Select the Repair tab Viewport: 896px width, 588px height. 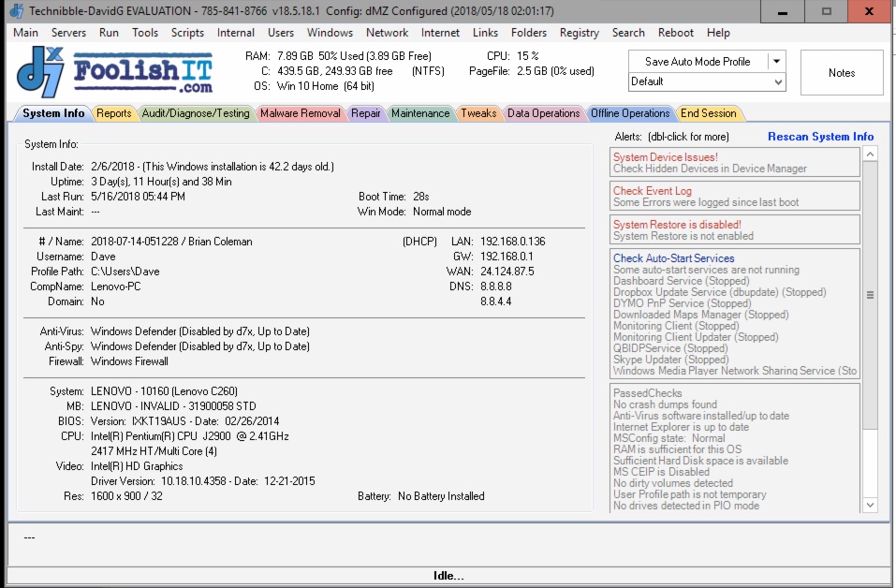tap(366, 113)
